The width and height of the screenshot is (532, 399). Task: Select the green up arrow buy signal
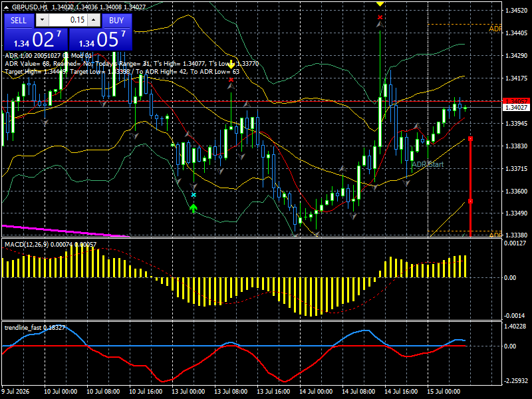coord(193,208)
